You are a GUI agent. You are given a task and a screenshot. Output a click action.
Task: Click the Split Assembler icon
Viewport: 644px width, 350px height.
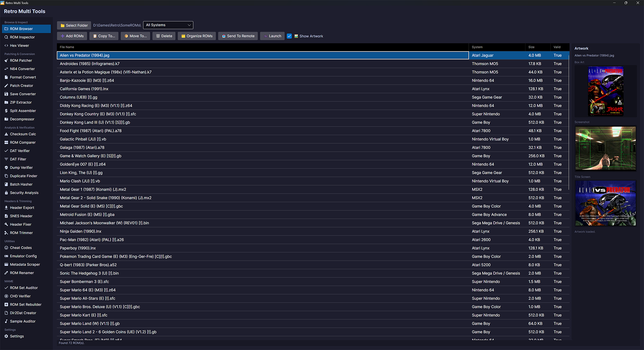6,111
